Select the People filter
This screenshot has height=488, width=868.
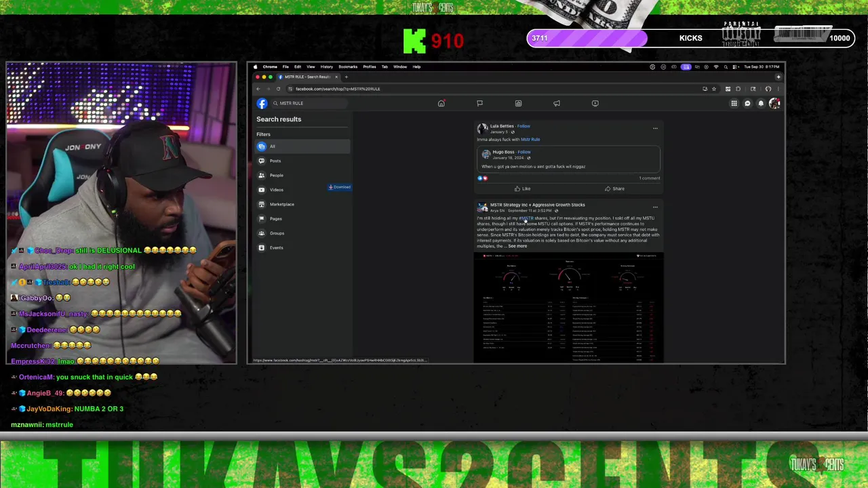click(302, 175)
